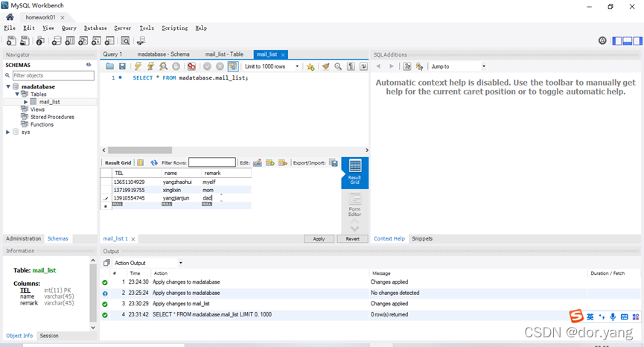644x347 pixels.
Task: Delete selected rows icon
Action: 283,162
